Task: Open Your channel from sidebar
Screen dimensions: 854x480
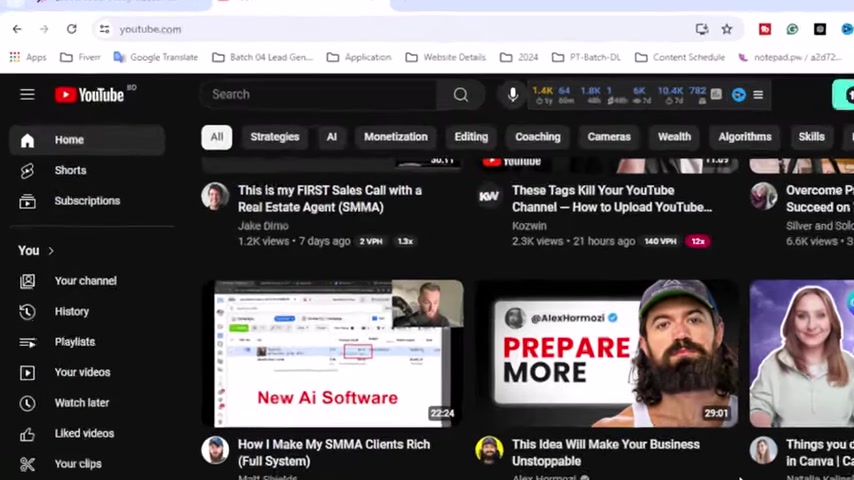Action: (87, 281)
